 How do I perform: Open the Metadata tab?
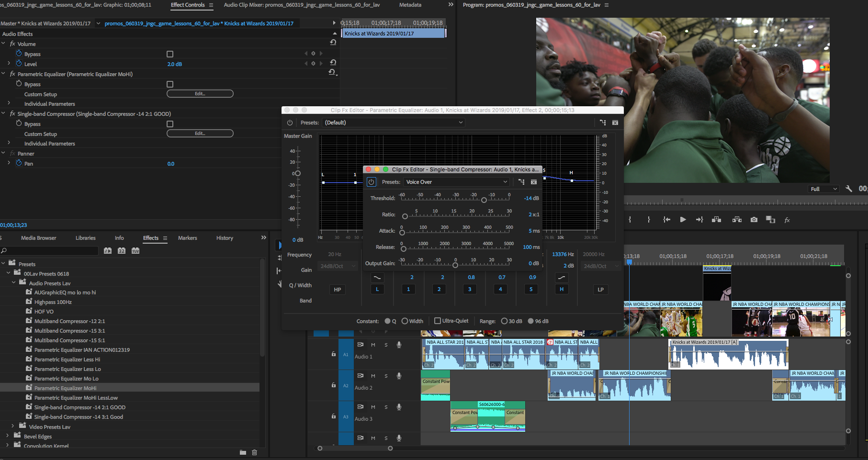tap(410, 5)
